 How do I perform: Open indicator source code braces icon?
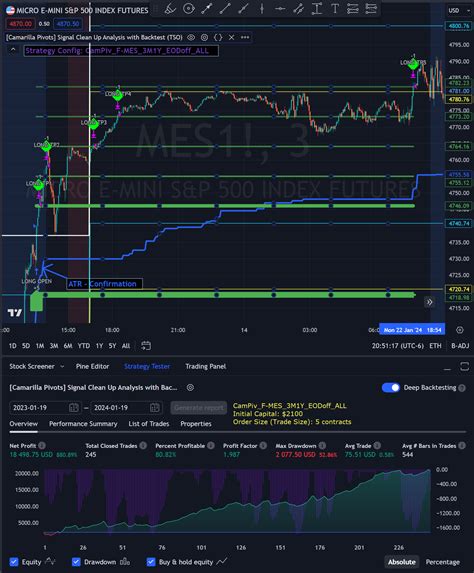pyautogui.click(x=218, y=37)
